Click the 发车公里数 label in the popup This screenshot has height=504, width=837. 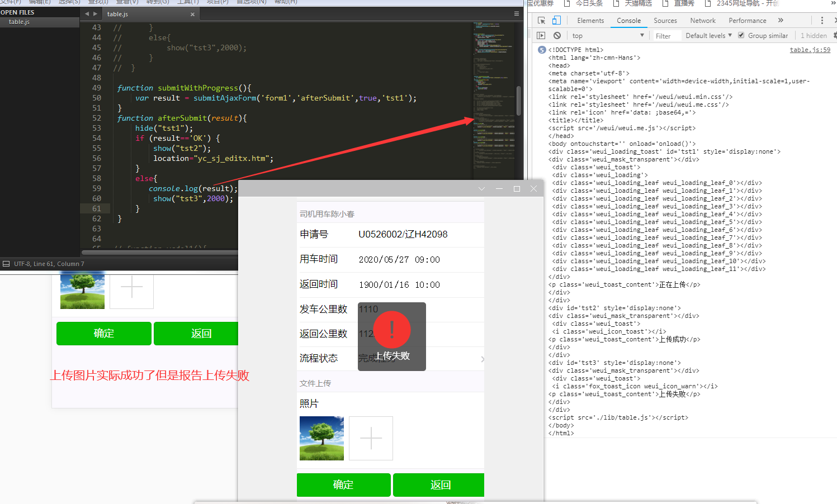point(323,309)
